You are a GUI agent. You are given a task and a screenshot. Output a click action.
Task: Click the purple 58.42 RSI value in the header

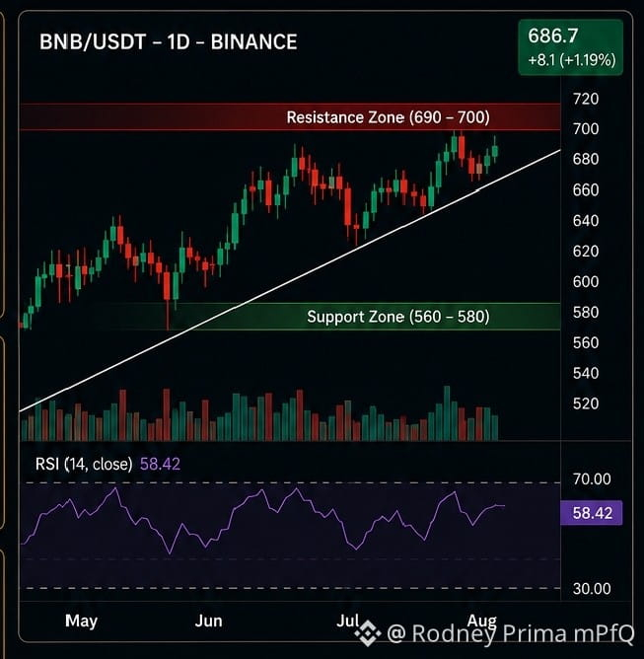pyautogui.click(x=160, y=464)
